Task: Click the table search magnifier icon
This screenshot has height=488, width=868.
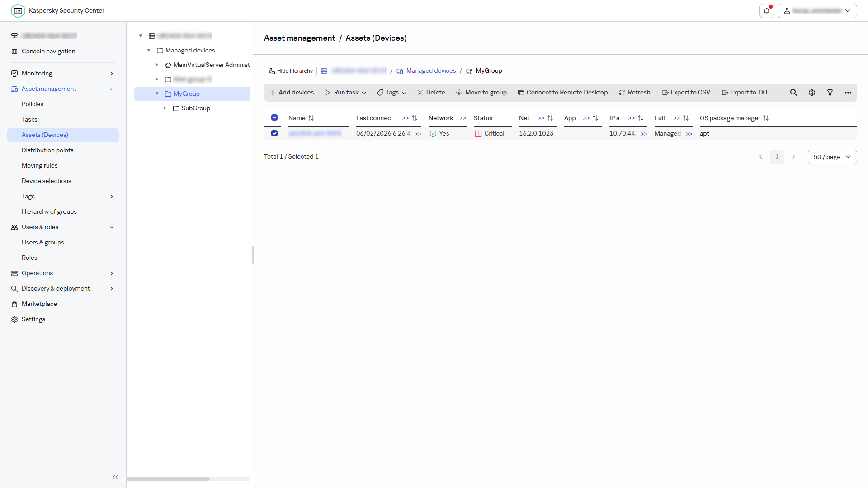Action: pos(793,93)
